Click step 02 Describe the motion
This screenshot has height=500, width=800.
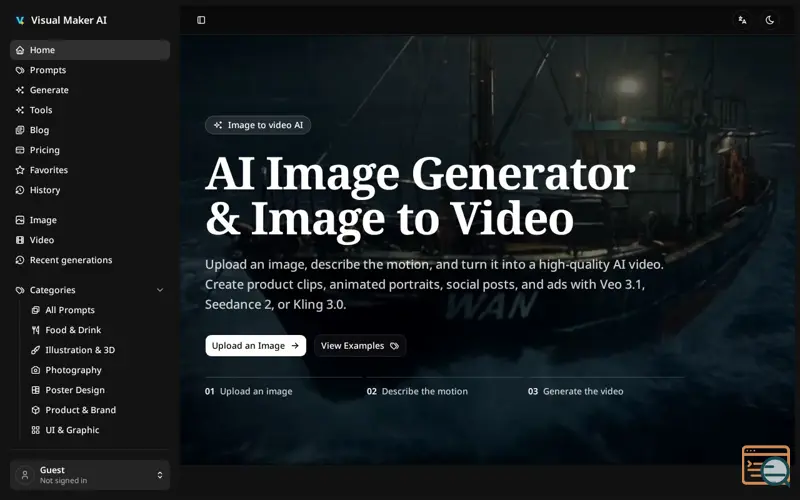point(417,391)
